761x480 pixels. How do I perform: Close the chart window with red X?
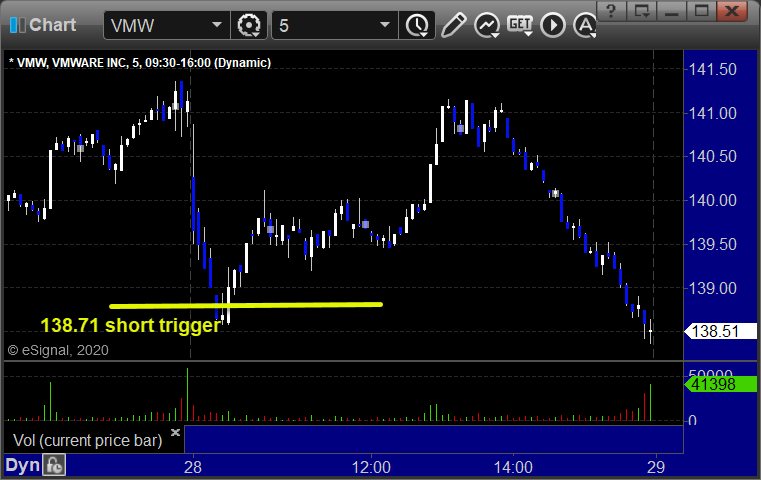[x=733, y=11]
